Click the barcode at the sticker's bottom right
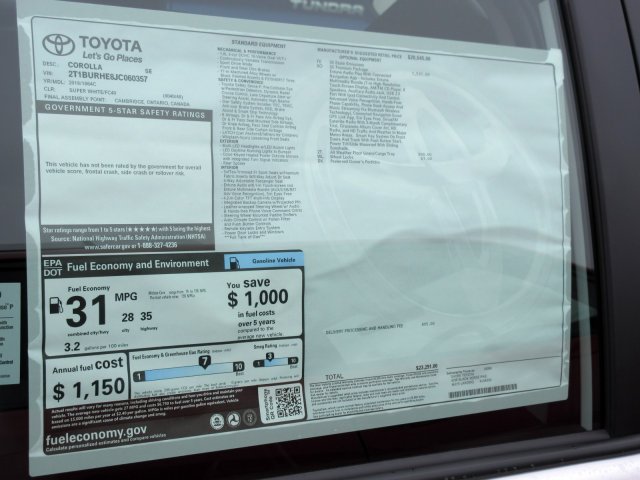The width and height of the screenshot is (640, 480). point(482,391)
